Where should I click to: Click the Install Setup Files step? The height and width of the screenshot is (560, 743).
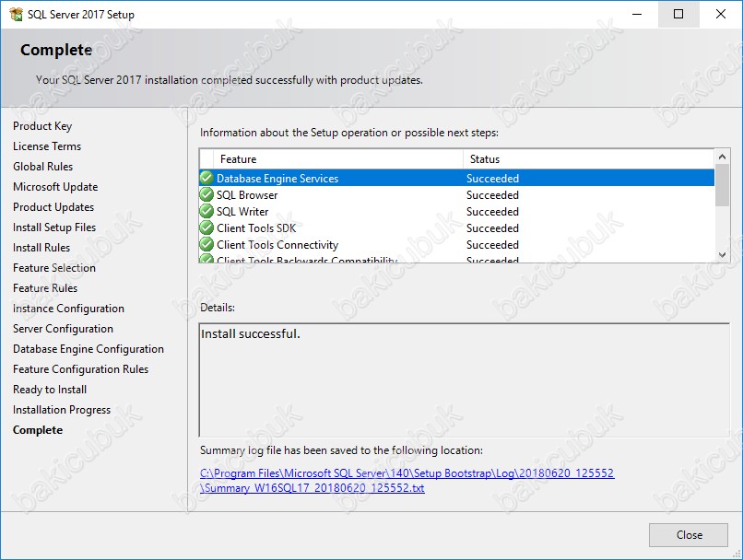(x=54, y=227)
